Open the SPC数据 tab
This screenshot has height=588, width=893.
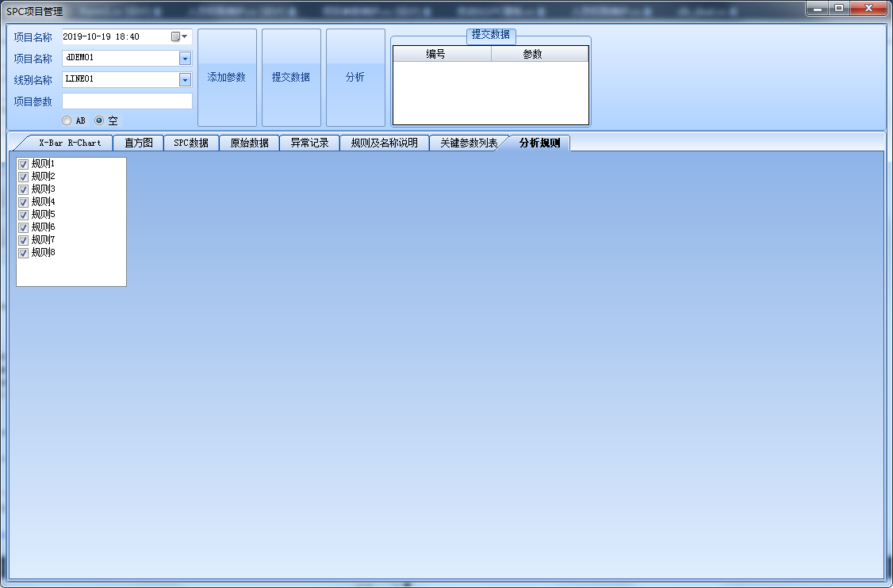coord(191,143)
